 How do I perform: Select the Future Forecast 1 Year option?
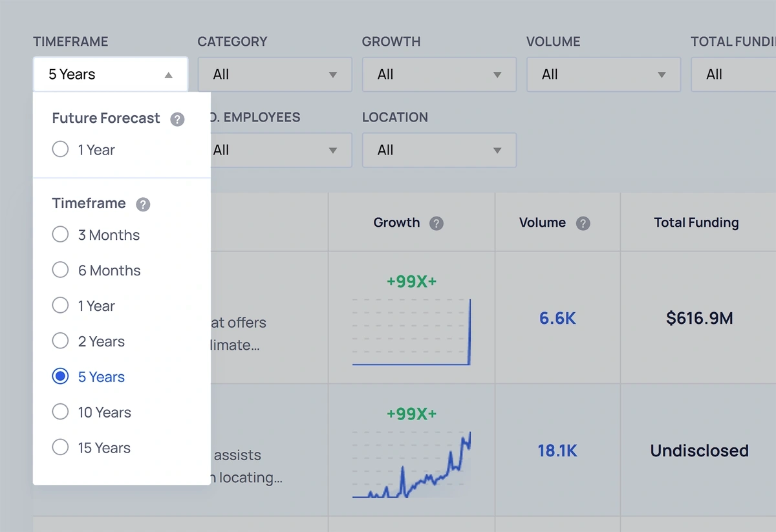(x=83, y=149)
